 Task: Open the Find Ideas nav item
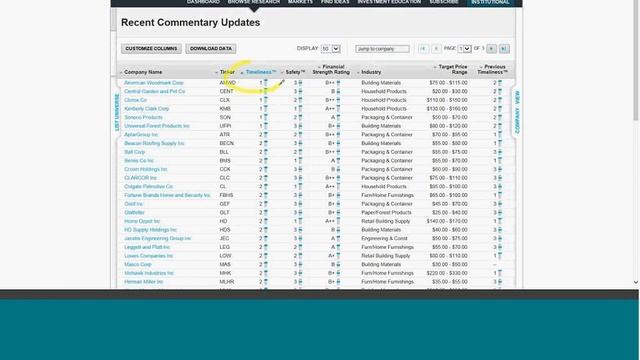tap(335, 2)
